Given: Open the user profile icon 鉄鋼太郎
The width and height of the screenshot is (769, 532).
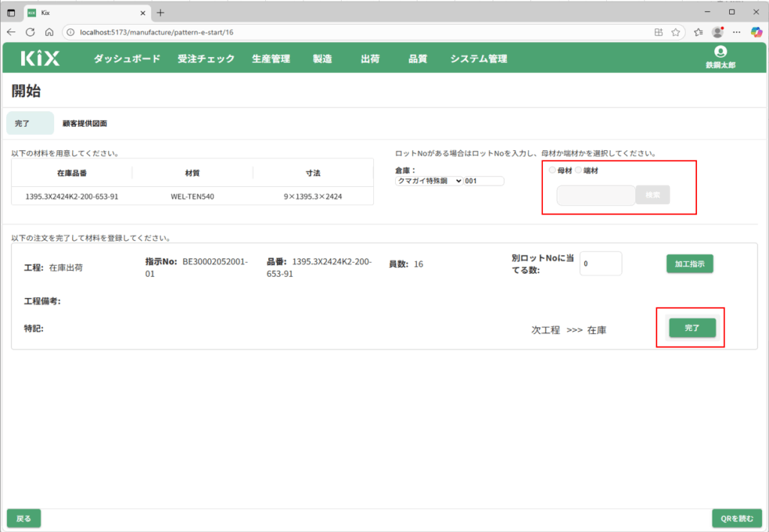Looking at the screenshot, I should (720, 53).
